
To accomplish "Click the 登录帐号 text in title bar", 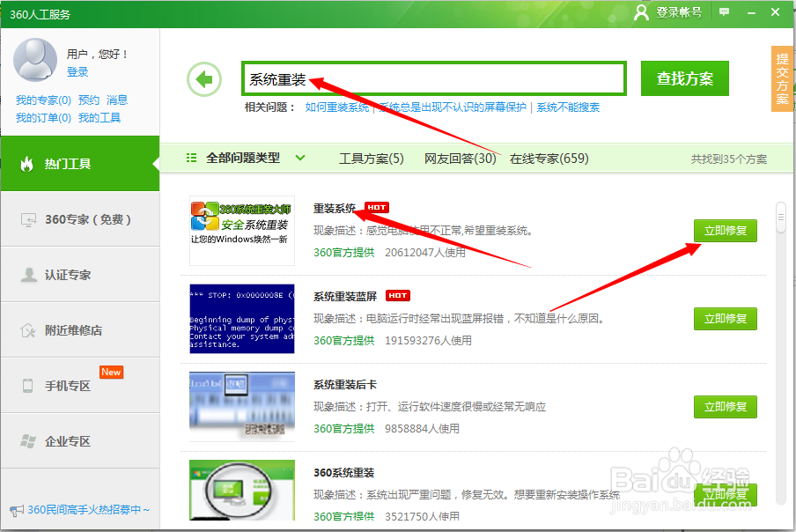I will click(679, 12).
